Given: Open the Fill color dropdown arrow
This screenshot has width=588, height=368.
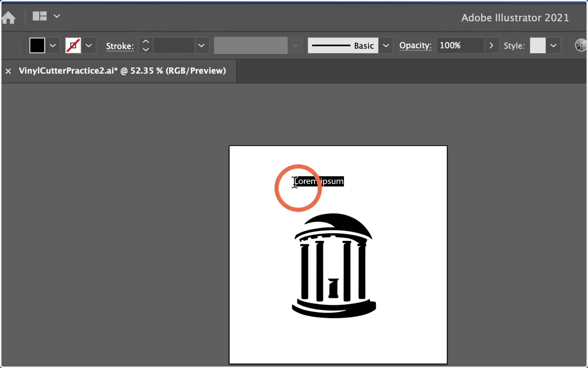Looking at the screenshot, I should pos(53,46).
